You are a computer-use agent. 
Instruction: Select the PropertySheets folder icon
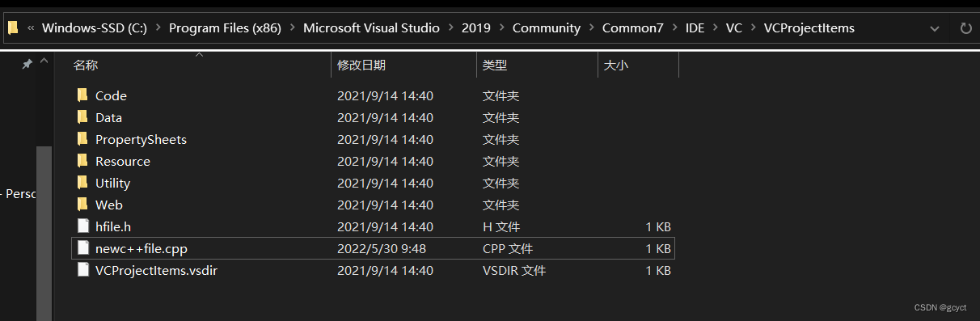(x=82, y=139)
